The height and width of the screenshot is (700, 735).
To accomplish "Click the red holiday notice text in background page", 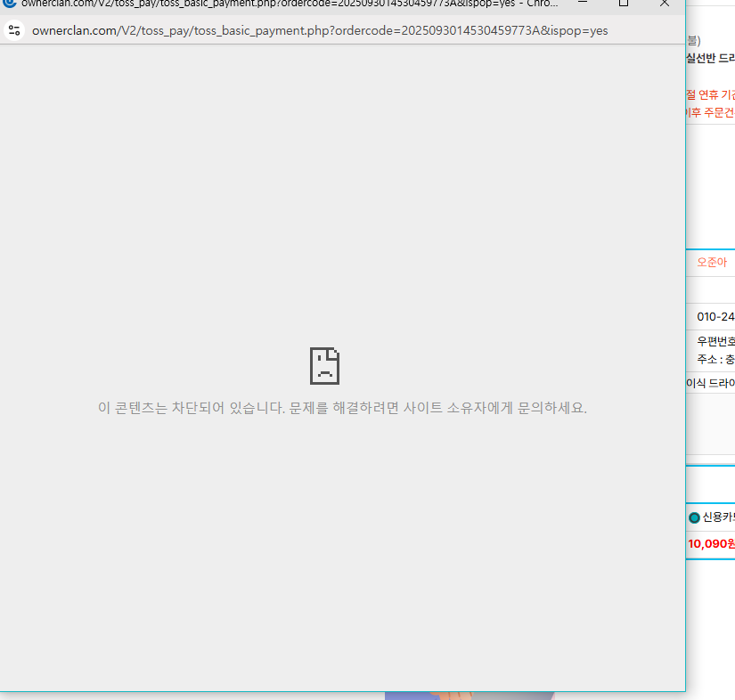I will click(711, 103).
